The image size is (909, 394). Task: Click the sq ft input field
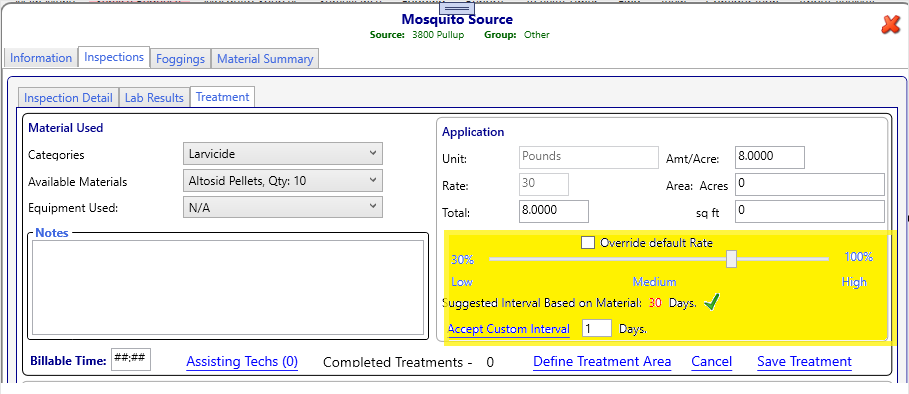810,211
